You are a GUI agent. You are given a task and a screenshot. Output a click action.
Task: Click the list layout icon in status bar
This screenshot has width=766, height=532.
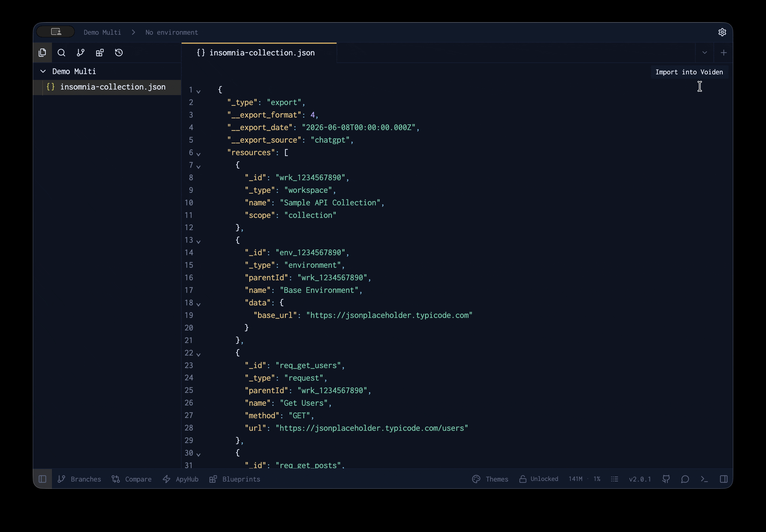[x=614, y=479]
